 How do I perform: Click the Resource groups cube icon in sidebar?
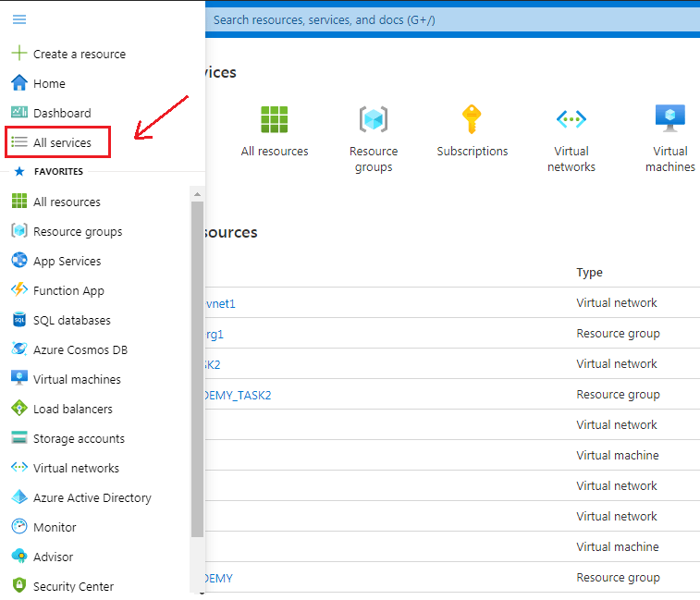tap(19, 230)
